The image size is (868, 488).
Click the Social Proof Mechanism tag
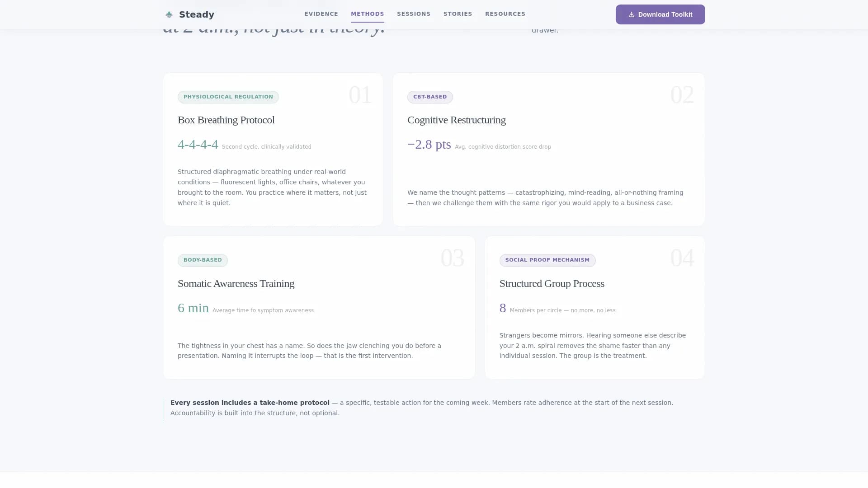click(547, 260)
